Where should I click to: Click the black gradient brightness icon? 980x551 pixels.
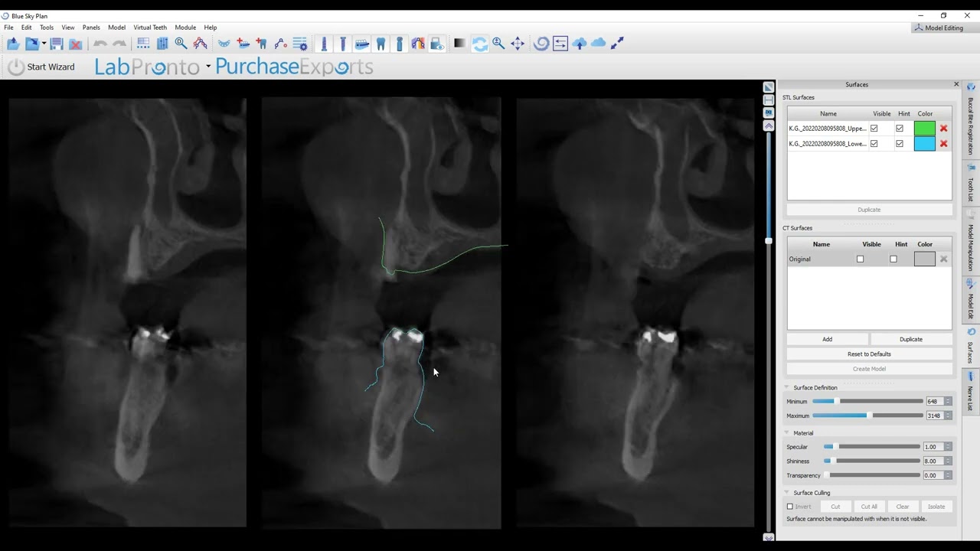click(459, 44)
